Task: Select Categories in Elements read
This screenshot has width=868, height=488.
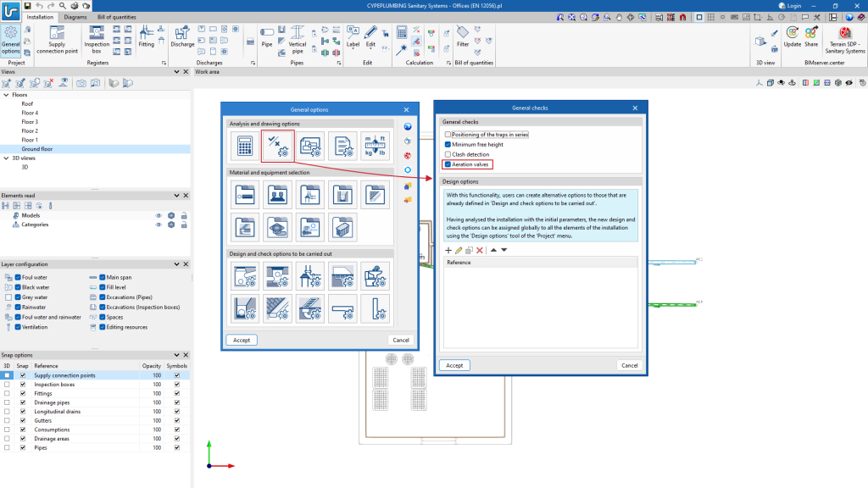Action: (35, 225)
